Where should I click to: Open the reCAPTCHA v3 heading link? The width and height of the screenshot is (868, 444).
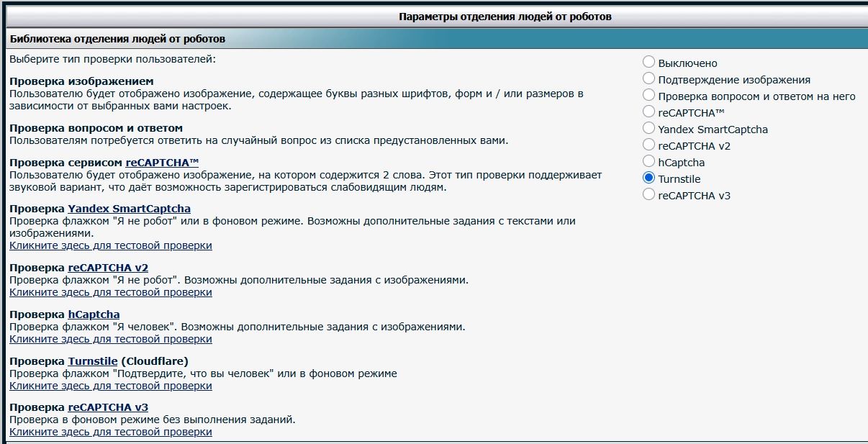coord(108,407)
